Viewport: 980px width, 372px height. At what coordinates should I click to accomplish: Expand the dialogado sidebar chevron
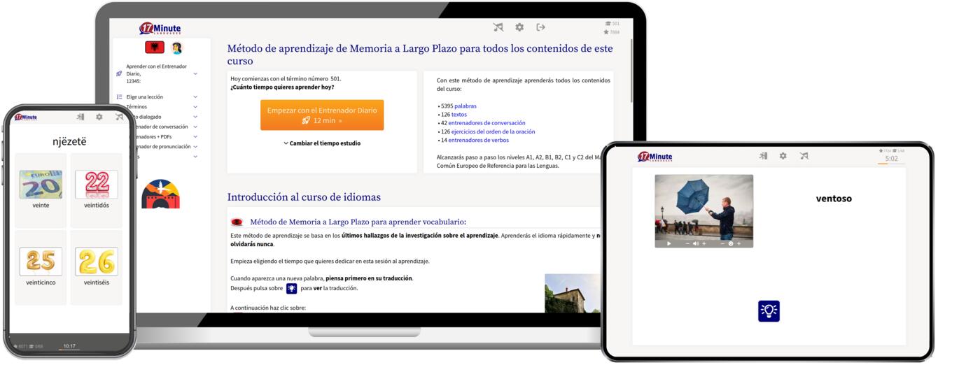[x=195, y=117]
